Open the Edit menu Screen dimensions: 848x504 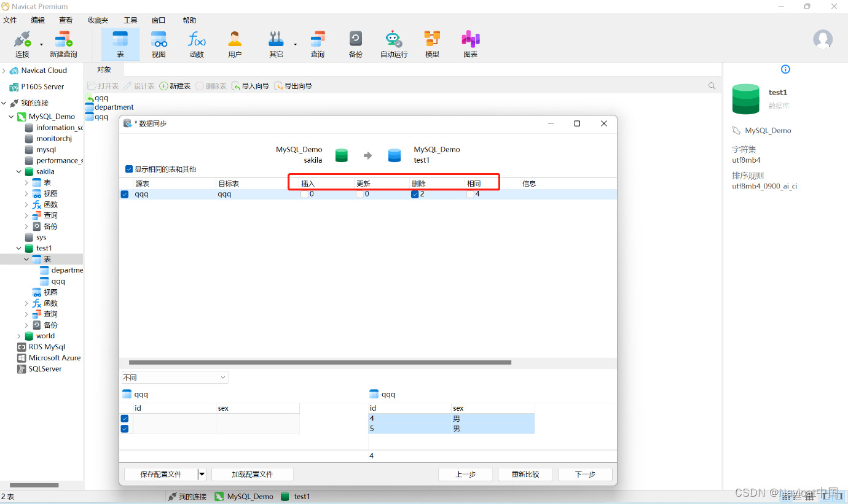(38, 20)
